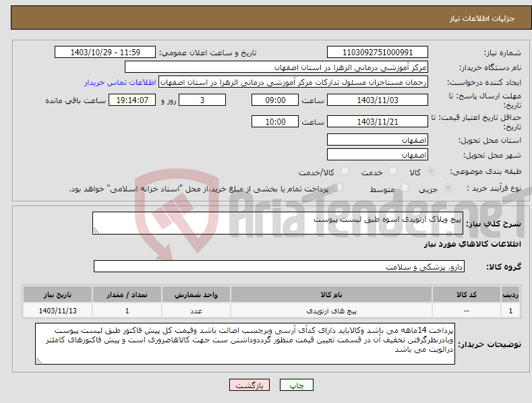Viewport: 532px width, 403px height.
Task: Click the item name cell پیچ های ارتوپدی
Action: pos(331,311)
